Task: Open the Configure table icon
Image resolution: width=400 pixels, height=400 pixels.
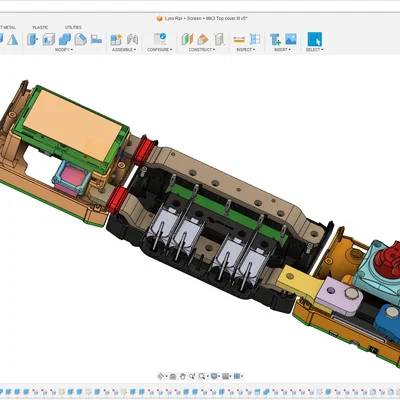Action: point(160,39)
